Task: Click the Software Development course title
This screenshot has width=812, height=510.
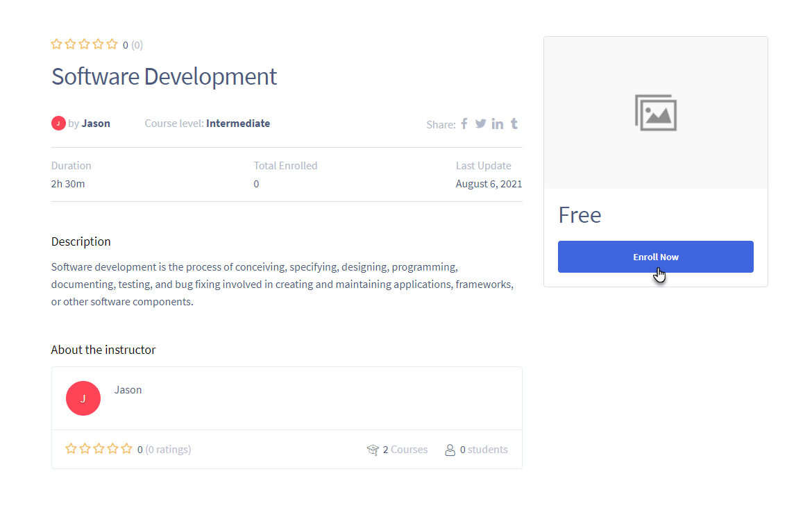Action: point(164,76)
